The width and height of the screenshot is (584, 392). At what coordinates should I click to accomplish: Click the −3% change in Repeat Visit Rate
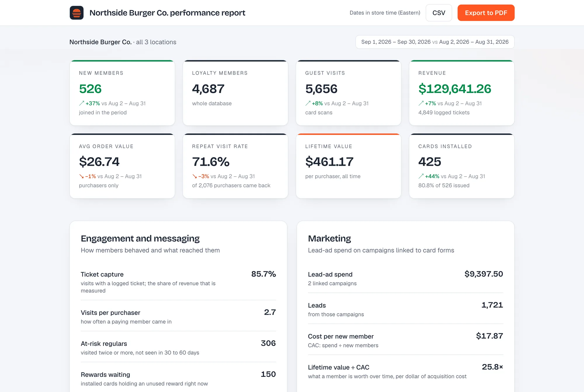click(x=204, y=176)
